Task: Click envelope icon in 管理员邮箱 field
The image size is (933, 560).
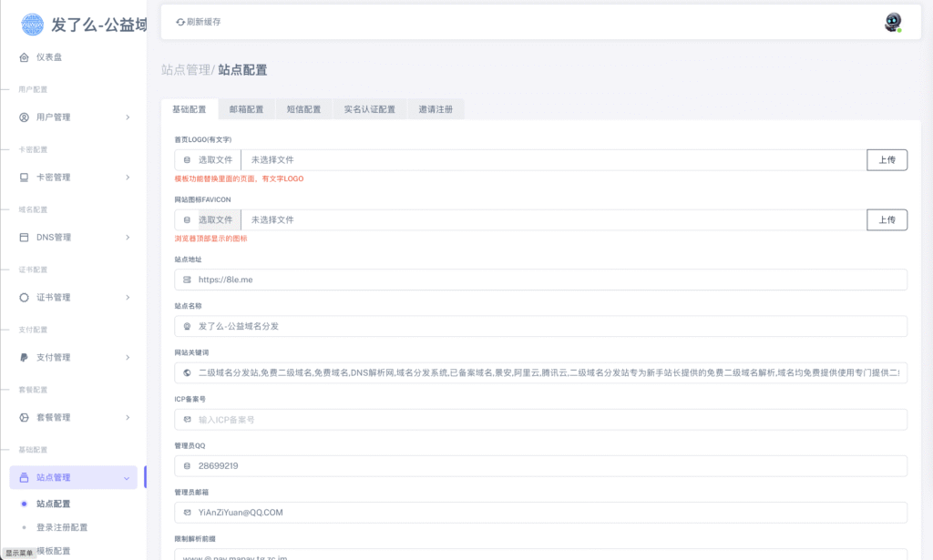Action: click(x=187, y=513)
